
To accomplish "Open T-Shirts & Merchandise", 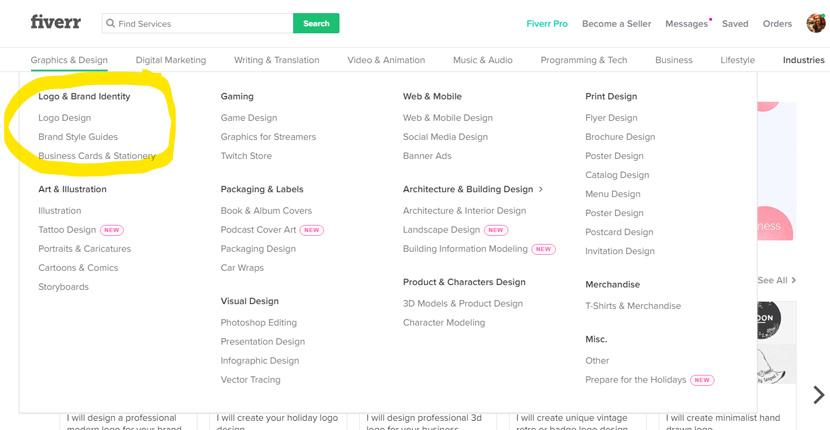I will 633,306.
